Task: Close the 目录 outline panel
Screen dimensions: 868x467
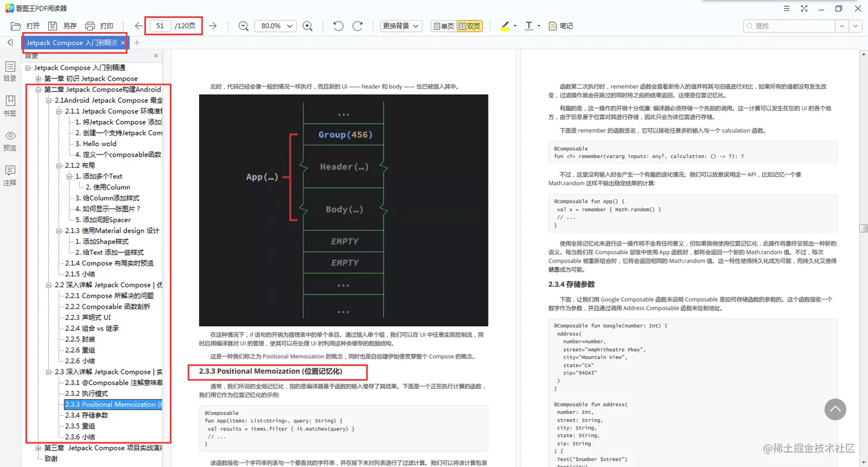Action: pos(156,56)
